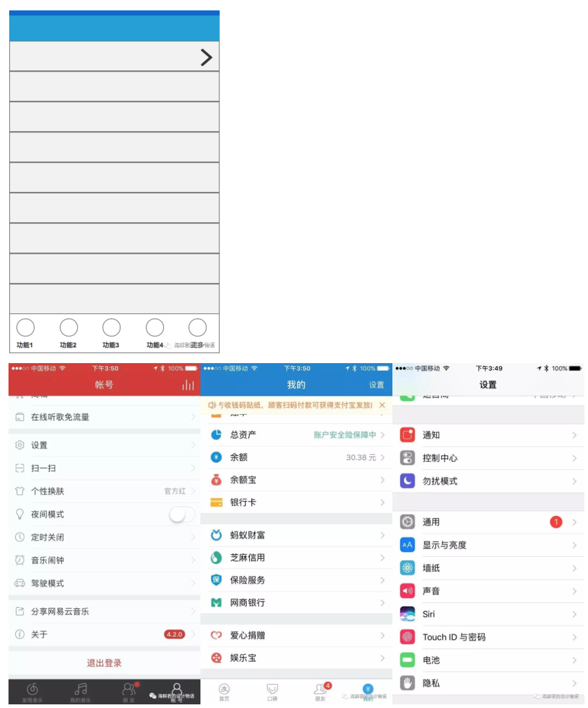Tap the 功能4 label in wireframe

[x=155, y=345]
